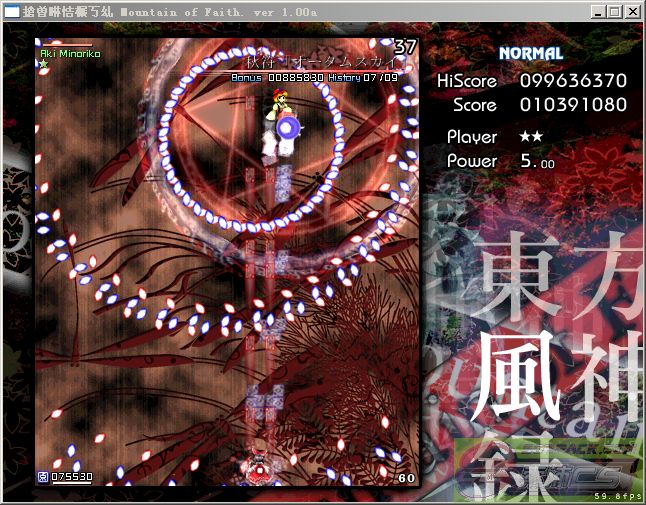This screenshot has height=505, width=646.
Task: Click the HiScore label
Action: coord(467,81)
